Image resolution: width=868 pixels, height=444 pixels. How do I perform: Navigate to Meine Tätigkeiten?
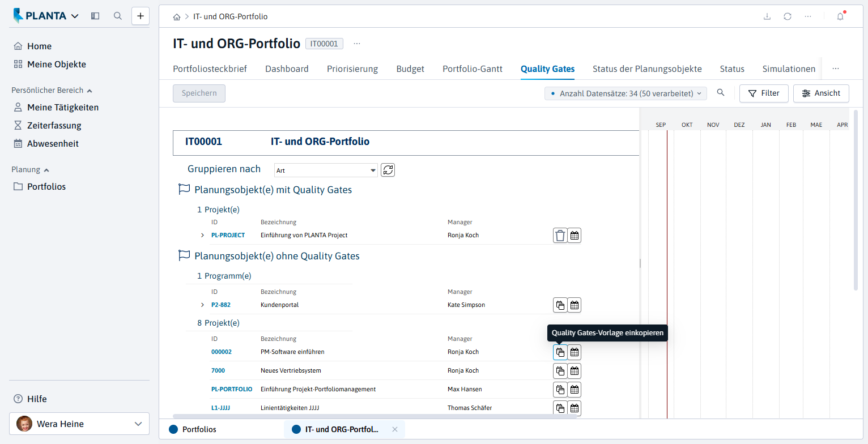63,107
